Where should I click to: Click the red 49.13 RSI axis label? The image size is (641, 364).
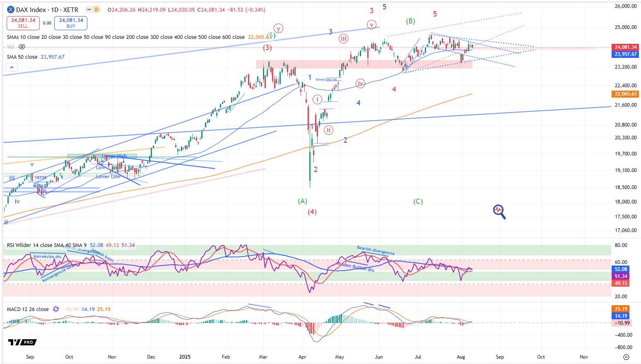pyautogui.click(x=620, y=283)
